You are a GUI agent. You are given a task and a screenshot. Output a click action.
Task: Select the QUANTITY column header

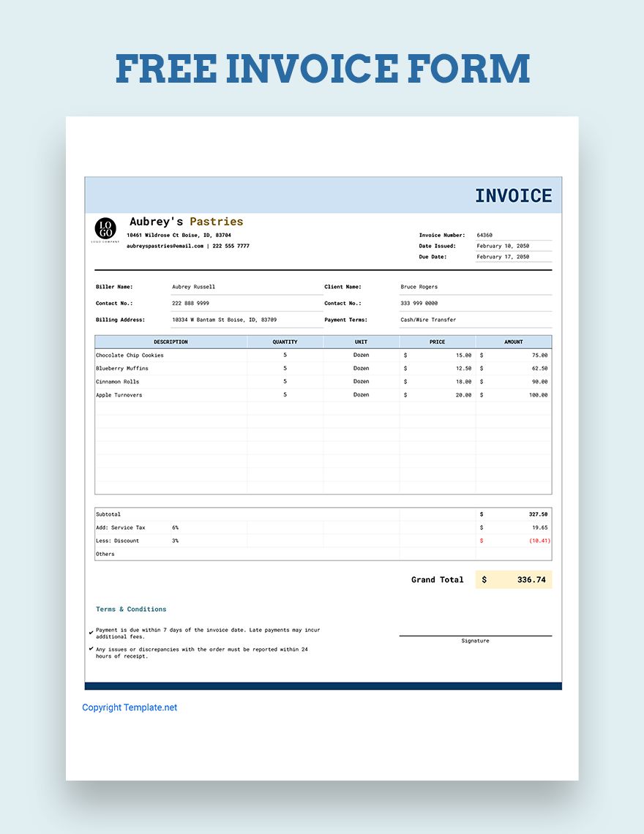click(284, 342)
